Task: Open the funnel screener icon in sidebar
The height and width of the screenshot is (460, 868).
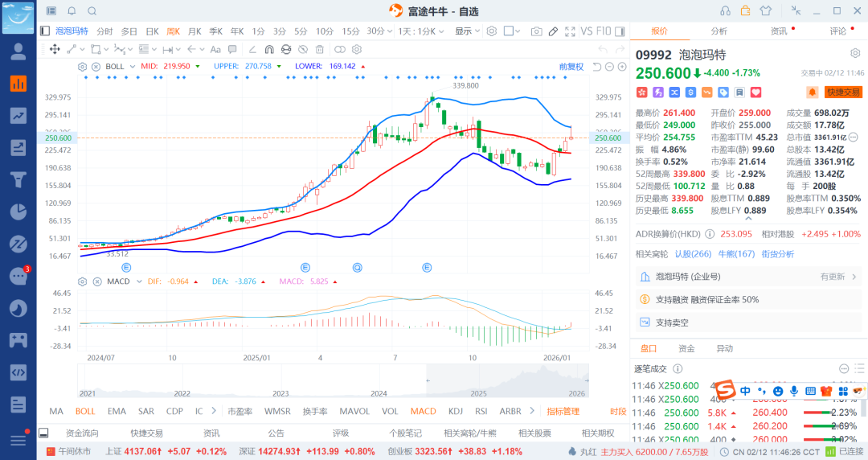Action: [18, 179]
